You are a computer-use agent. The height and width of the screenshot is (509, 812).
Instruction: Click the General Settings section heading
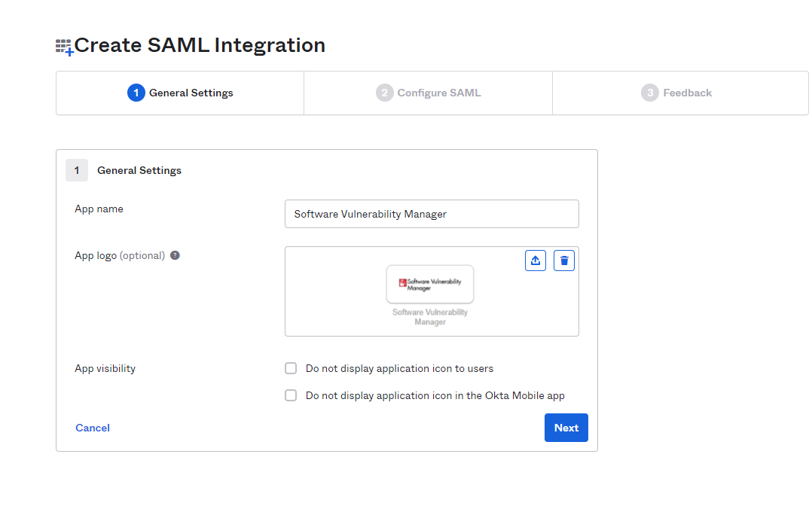[139, 171]
